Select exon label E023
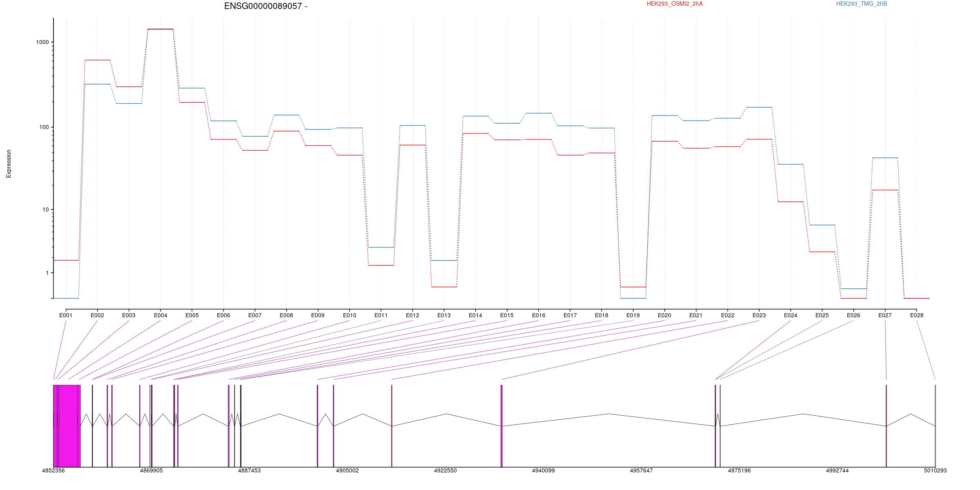This screenshot has width=980, height=490. point(759,315)
